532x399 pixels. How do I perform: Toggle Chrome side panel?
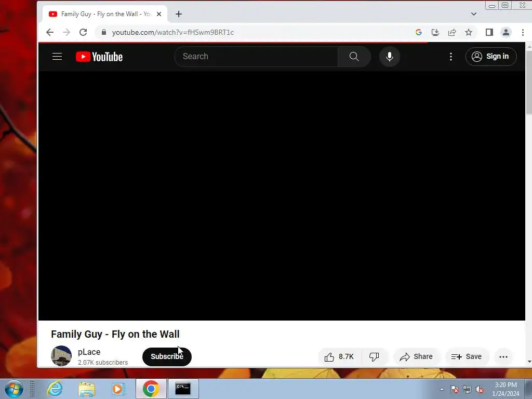coord(489,32)
